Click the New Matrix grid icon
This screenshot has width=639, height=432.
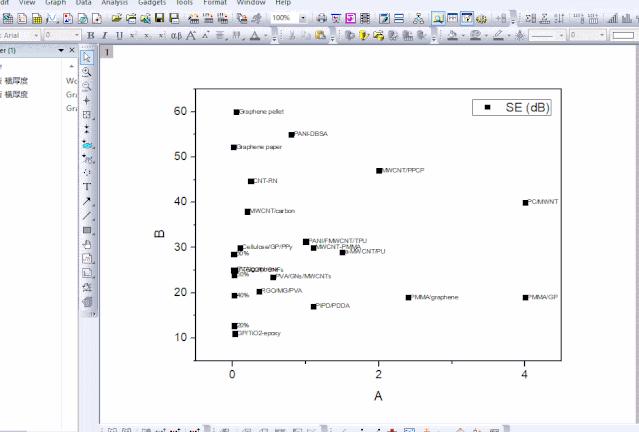click(37, 18)
